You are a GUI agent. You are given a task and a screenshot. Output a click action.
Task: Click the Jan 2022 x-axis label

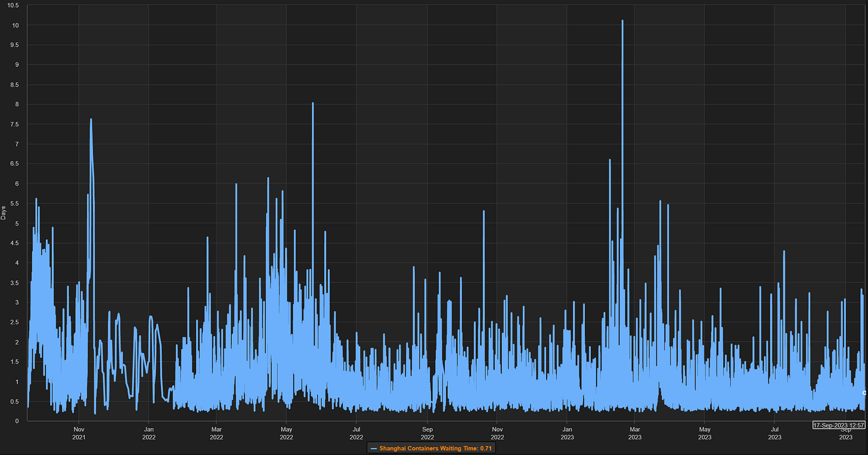(x=150, y=433)
